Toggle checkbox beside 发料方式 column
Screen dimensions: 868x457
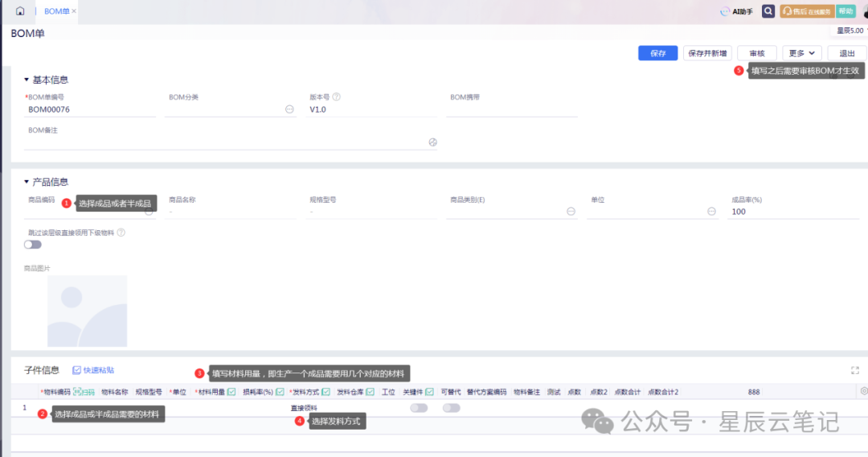click(325, 392)
